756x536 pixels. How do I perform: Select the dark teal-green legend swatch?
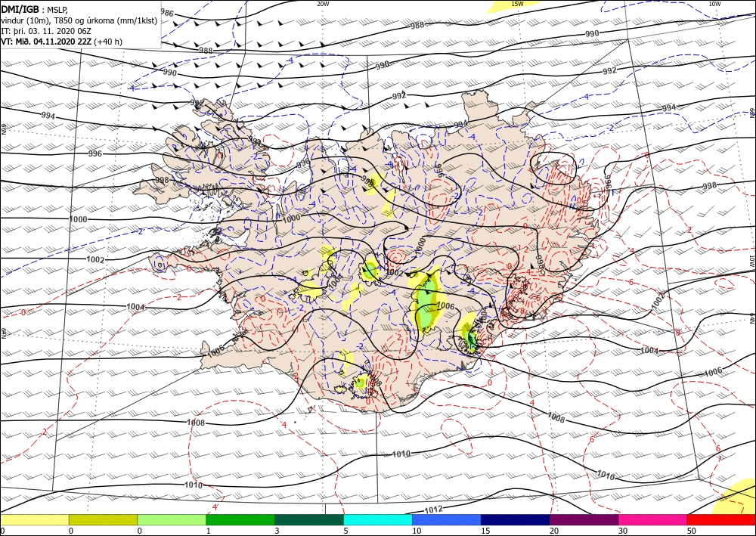[x=309, y=519]
